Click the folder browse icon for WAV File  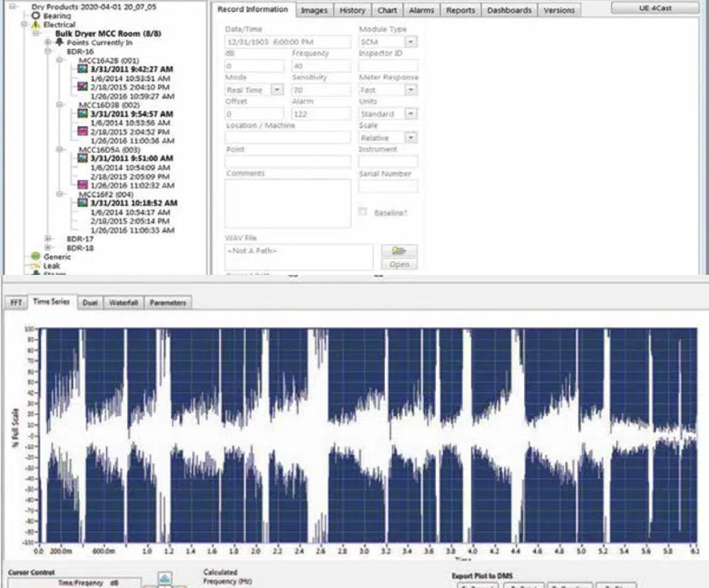tap(399, 251)
